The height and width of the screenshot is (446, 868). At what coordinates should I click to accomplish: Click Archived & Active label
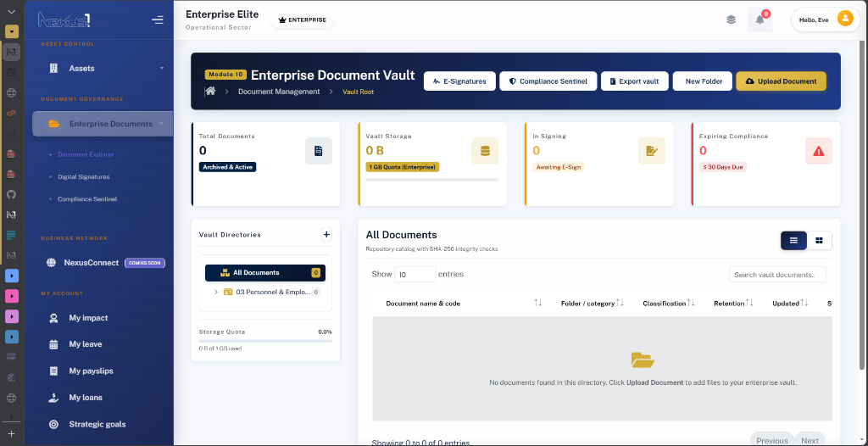tap(227, 167)
